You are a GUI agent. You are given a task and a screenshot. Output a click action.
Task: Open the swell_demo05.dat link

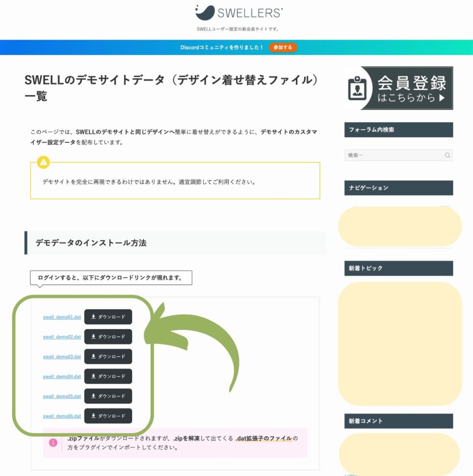(x=61, y=396)
